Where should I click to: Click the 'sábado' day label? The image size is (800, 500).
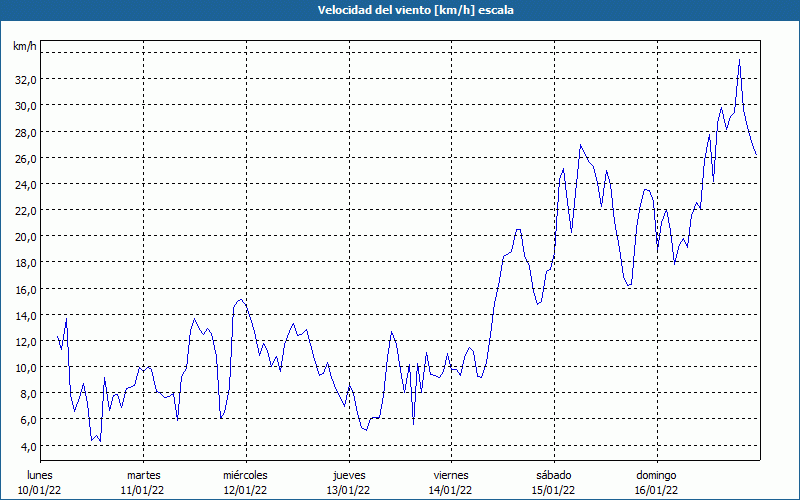coord(554,475)
